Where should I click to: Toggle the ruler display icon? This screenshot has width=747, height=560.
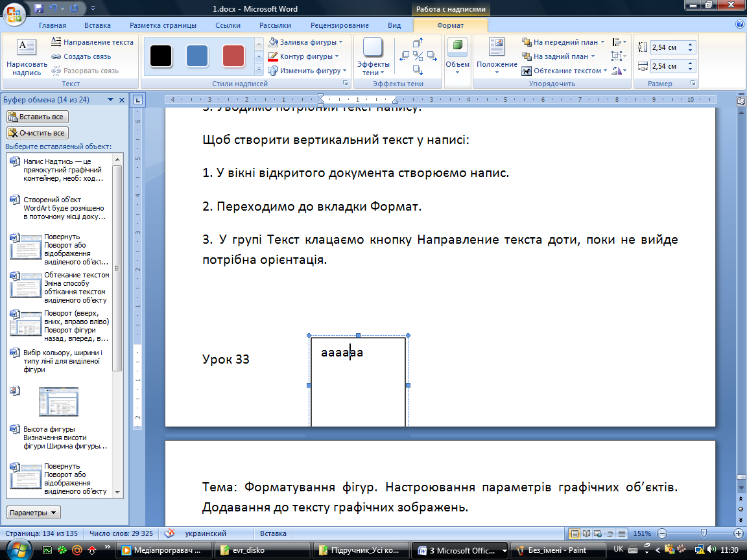[741, 100]
